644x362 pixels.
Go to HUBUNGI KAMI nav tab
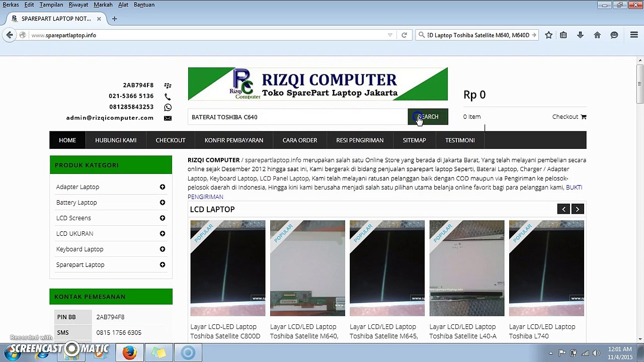[116, 140]
